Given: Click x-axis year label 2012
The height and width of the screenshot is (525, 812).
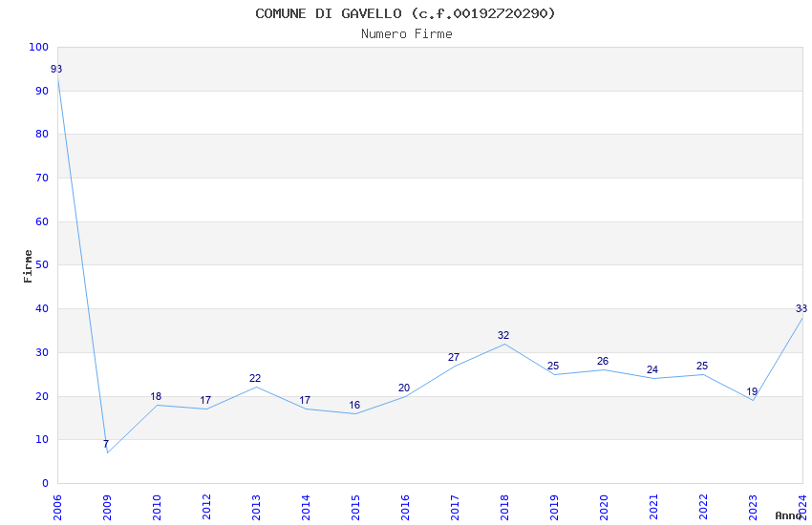Looking at the screenshot, I should point(206,508).
